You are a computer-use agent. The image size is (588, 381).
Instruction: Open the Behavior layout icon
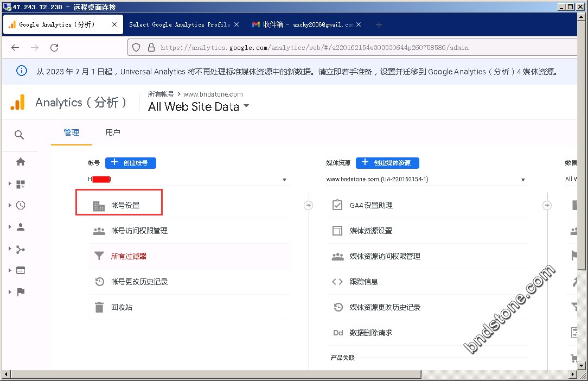coord(21,270)
